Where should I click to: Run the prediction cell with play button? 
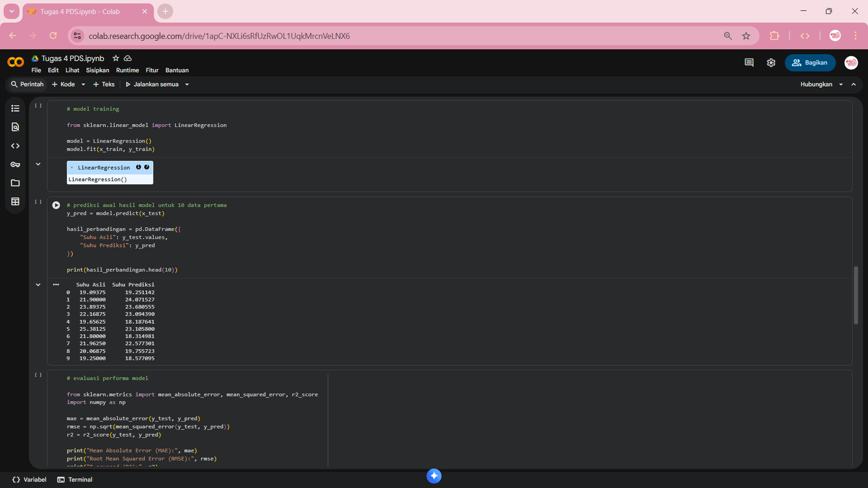(x=56, y=206)
